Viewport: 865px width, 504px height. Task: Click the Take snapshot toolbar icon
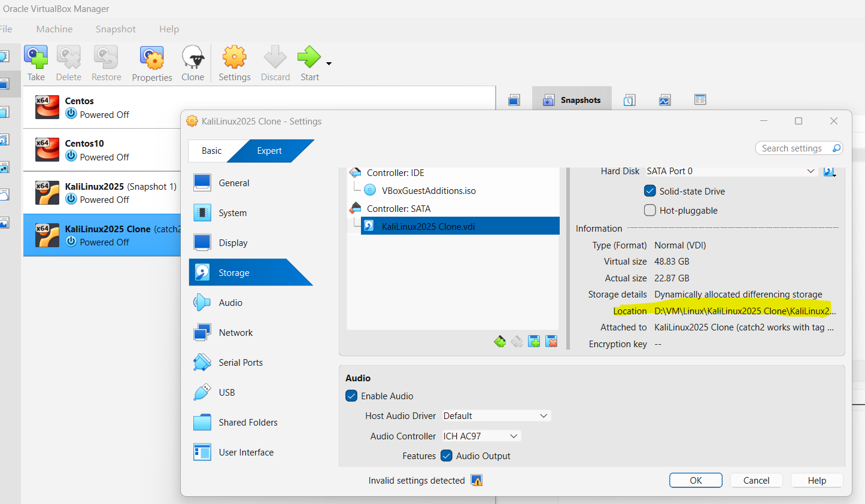point(36,58)
